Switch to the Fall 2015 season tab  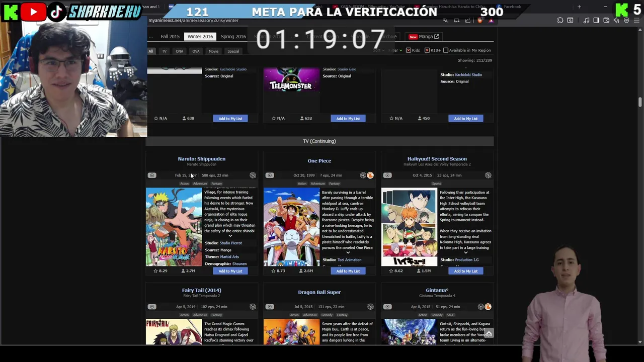pyautogui.click(x=170, y=37)
